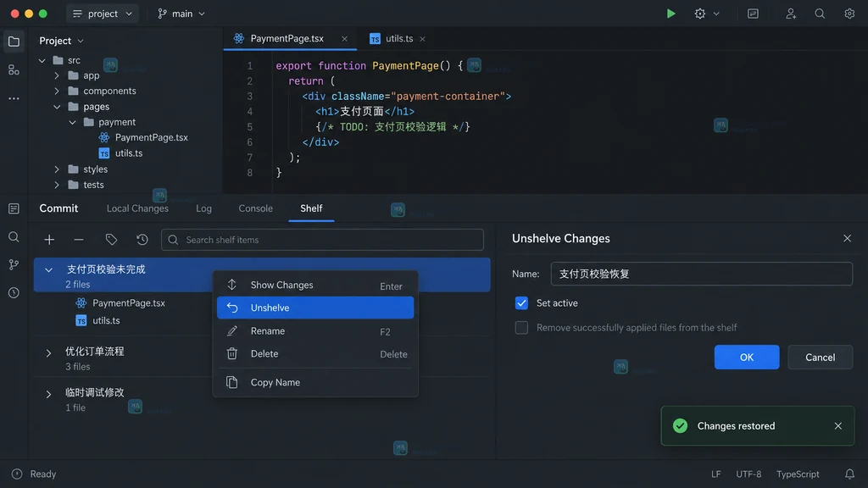Open the main branch dropdown
The image size is (868, 488).
181,14
